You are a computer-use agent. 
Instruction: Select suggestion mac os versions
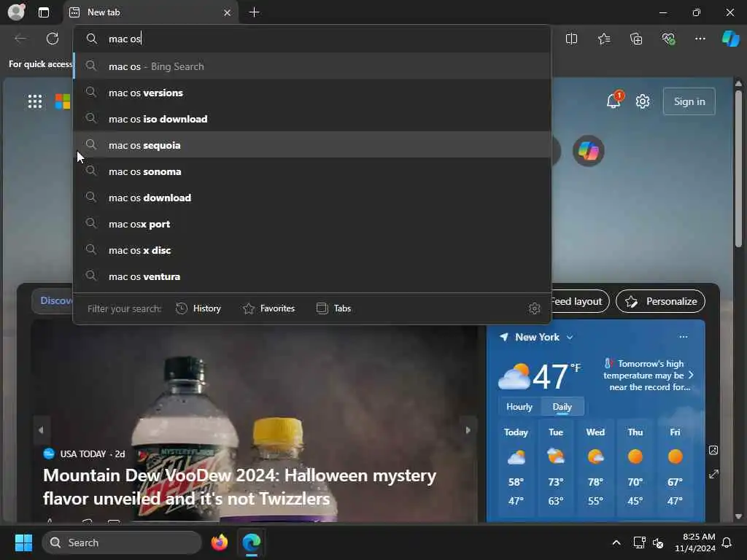[x=312, y=93]
